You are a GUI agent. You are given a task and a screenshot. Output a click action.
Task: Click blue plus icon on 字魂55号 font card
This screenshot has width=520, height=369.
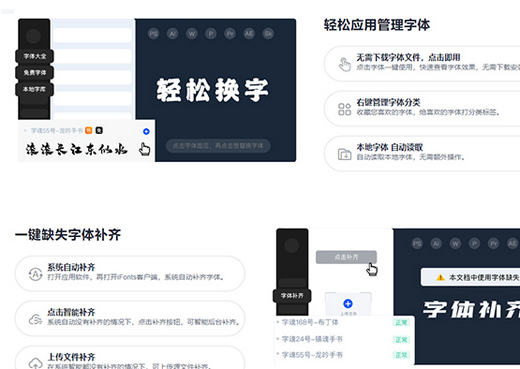[146, 131]
